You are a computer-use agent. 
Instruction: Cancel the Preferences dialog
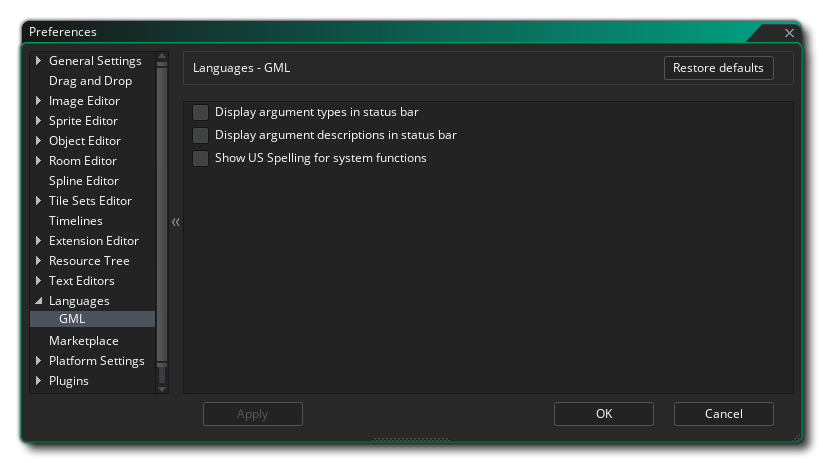click(x=723, y=414)
